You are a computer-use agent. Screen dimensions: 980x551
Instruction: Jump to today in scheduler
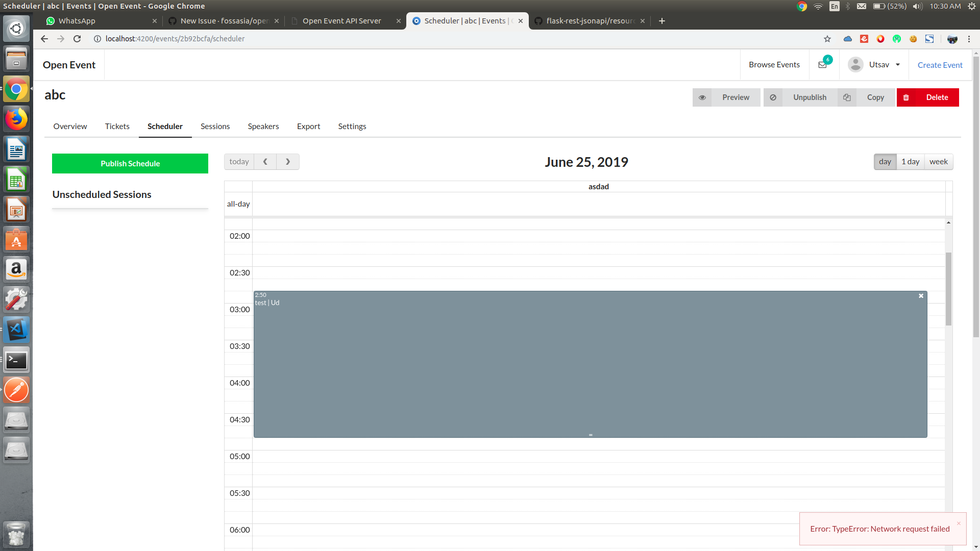tap(239, 162)
